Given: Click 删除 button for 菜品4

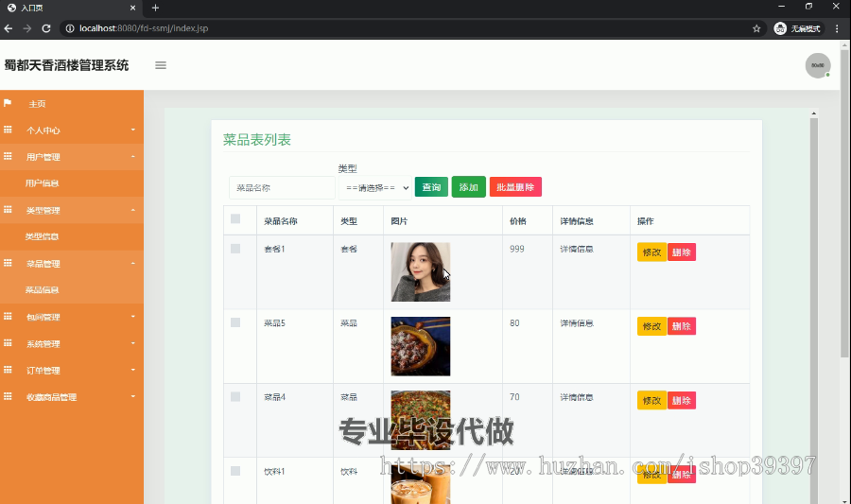Looking at the screenshot, I should click(x=682, y=400).
